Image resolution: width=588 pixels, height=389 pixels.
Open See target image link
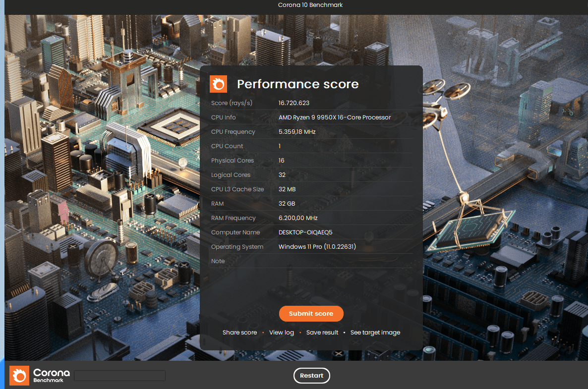tap(375, 333)
